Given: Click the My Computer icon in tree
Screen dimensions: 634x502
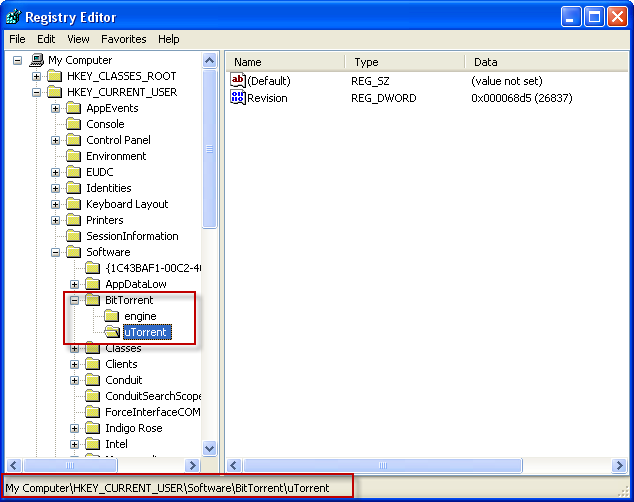Looking at the screenshot, I should point(37,60).
